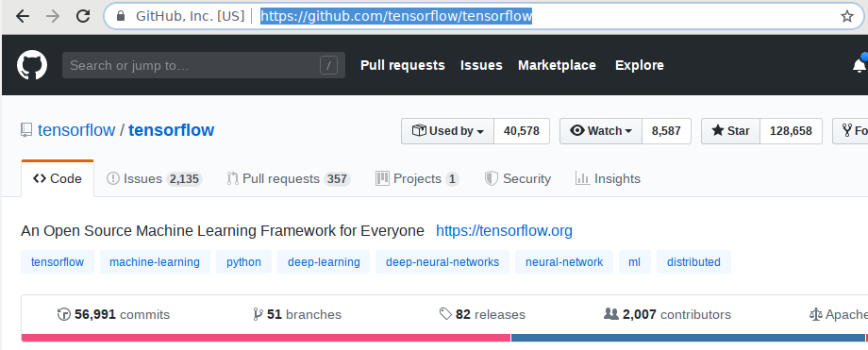Select the 'deep-neural-networks' topic tag
Viewport: 868px width, 350px height.
442,262
